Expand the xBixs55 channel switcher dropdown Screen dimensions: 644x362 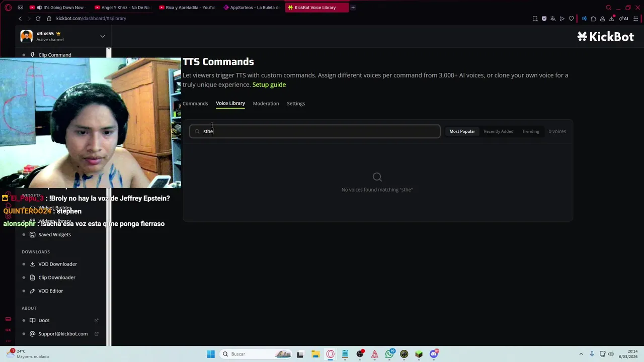102,36
